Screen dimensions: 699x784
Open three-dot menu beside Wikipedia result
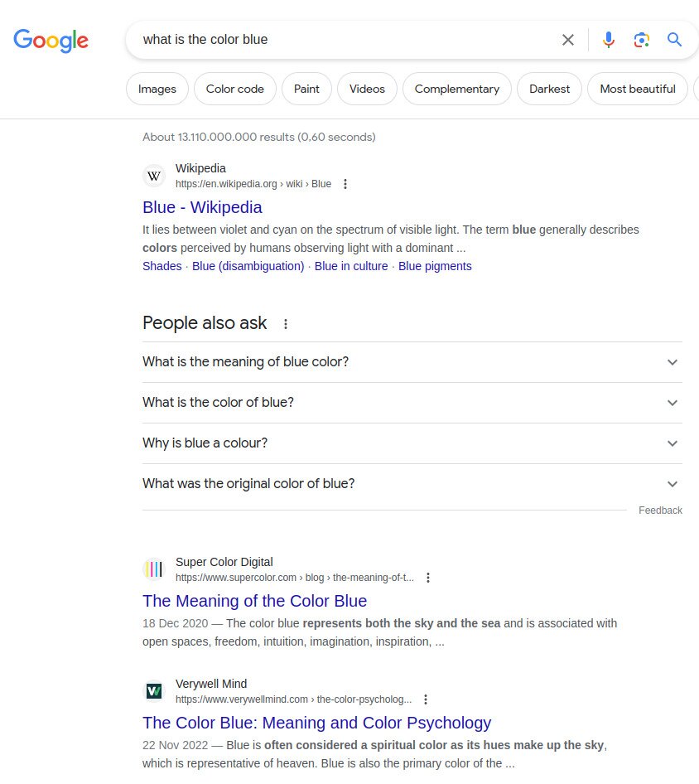(345, 184)
